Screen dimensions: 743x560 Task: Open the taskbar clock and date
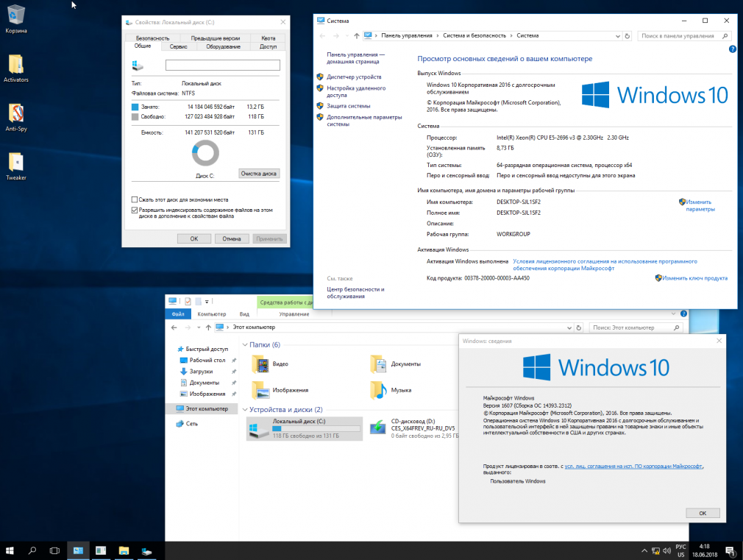[x=705, y=550]
